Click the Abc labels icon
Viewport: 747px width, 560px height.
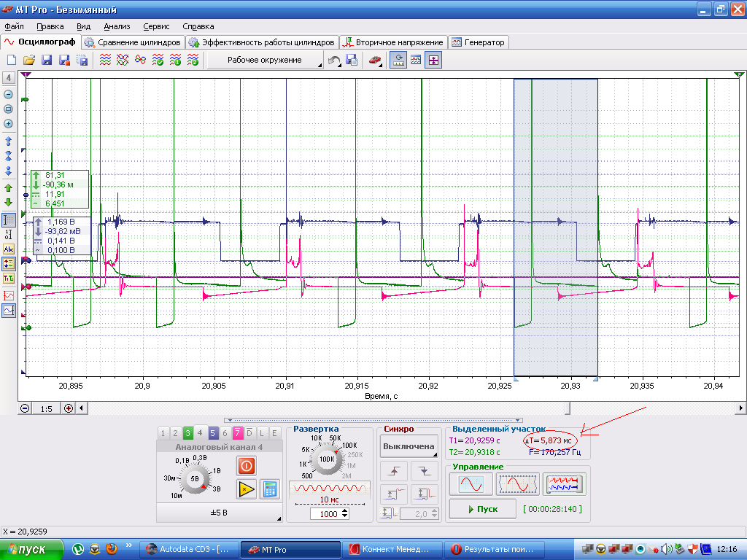click(x=9, y=249)
